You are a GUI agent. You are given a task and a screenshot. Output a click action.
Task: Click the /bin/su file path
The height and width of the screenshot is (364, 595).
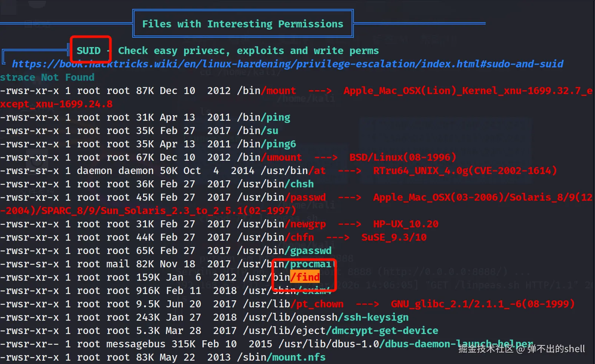point(257,131)
